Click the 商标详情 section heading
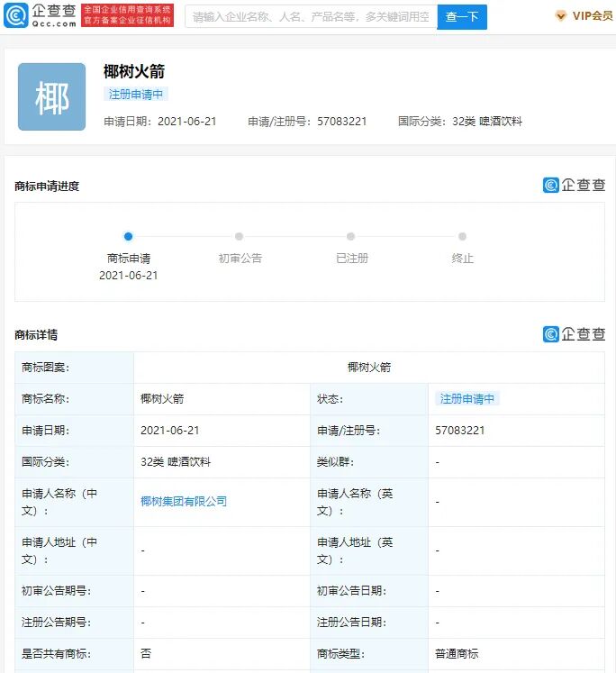616x673 pixels. click(36, 335)
